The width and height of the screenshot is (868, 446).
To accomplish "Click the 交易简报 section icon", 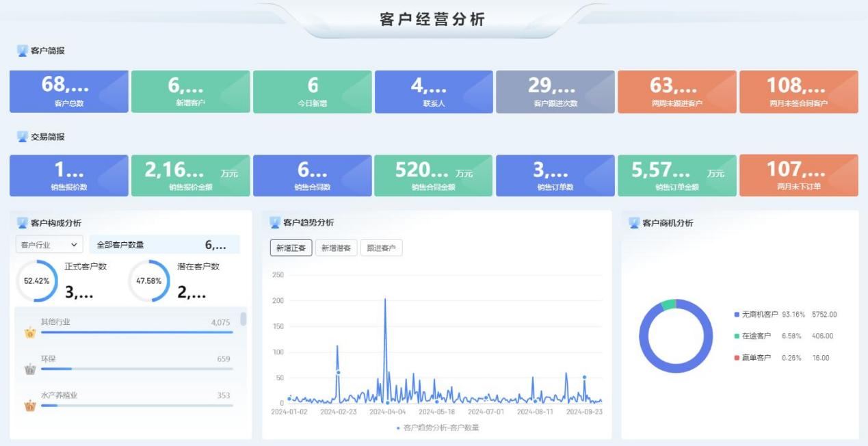I will 22,137.
